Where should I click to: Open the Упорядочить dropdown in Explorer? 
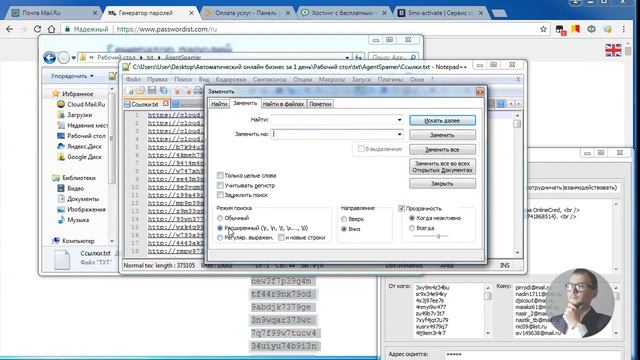[x=72, y=76]
